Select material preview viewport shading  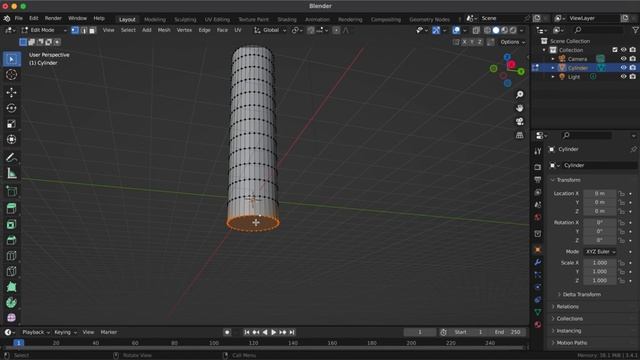504,30
